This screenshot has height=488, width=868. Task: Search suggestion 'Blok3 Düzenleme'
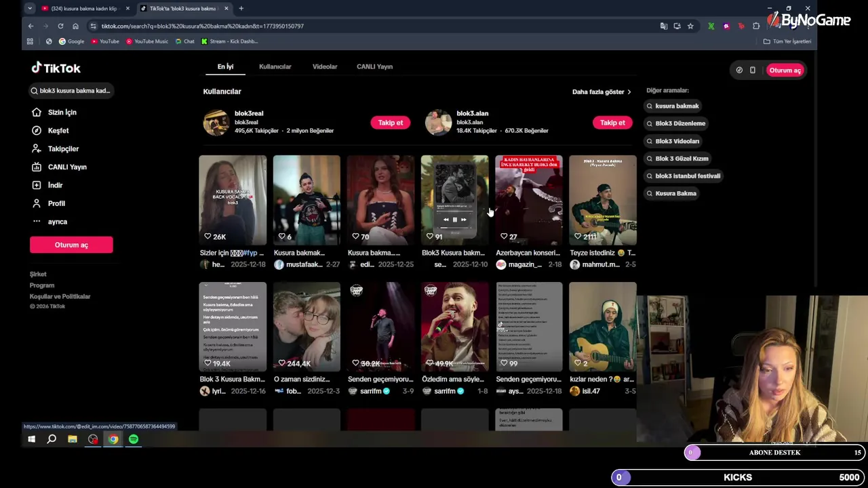[x=676, y=123]
